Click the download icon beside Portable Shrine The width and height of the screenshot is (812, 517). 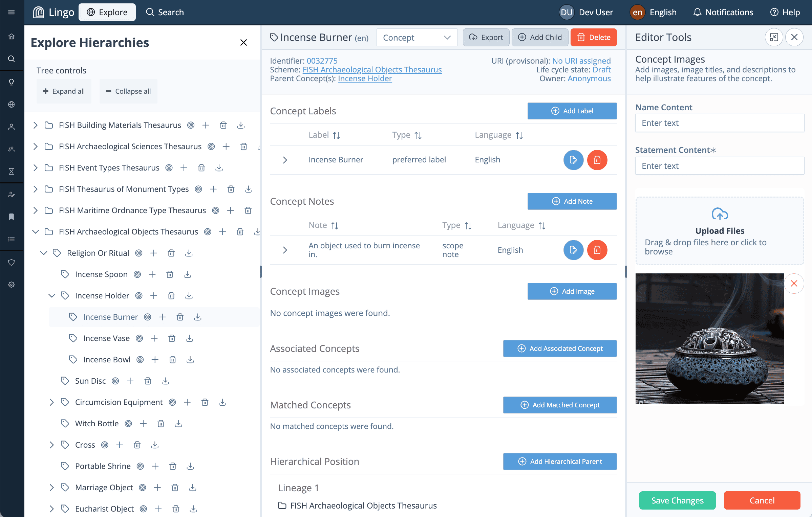click(191, 466)
